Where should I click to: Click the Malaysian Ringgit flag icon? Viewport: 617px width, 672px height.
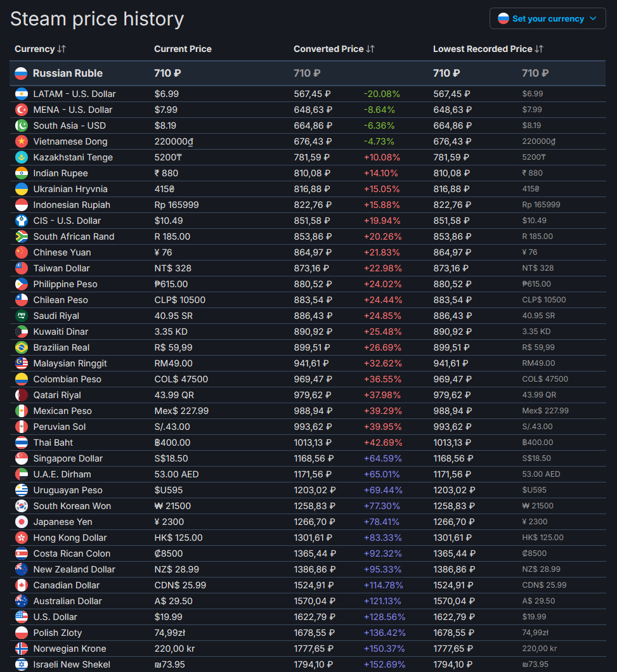click(22, 363)
